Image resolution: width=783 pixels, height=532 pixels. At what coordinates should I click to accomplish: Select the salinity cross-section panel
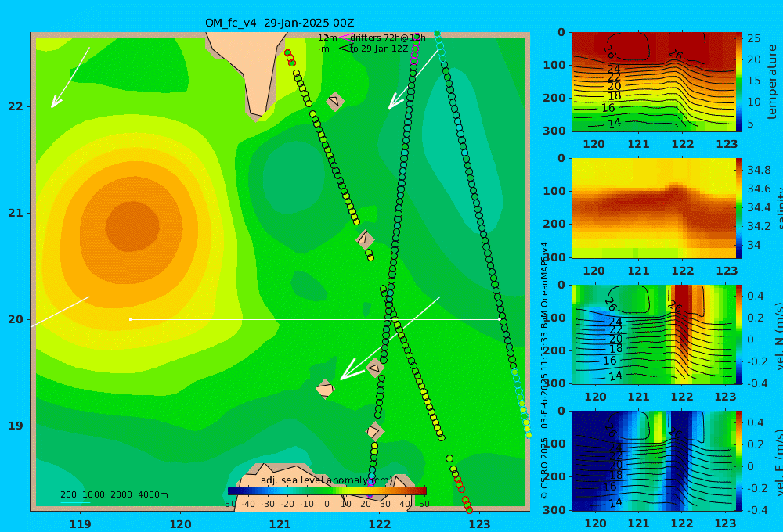654,208
